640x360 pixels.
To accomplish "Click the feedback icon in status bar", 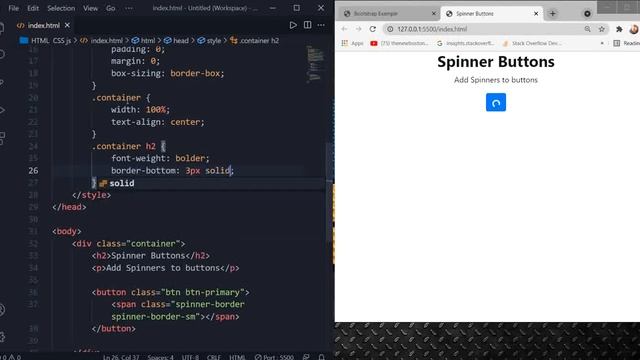I will (306, 357).
